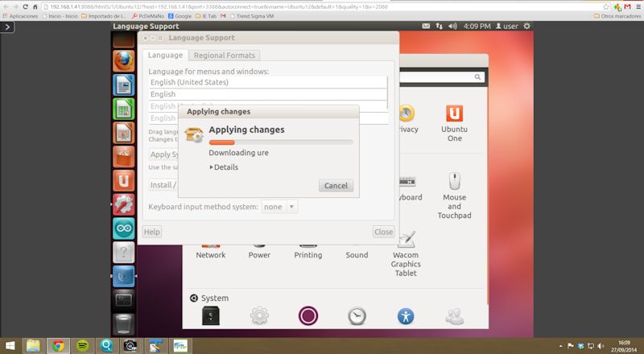644x354 pixels.
Task: Cancel applying changes
Action: [336, 186]
